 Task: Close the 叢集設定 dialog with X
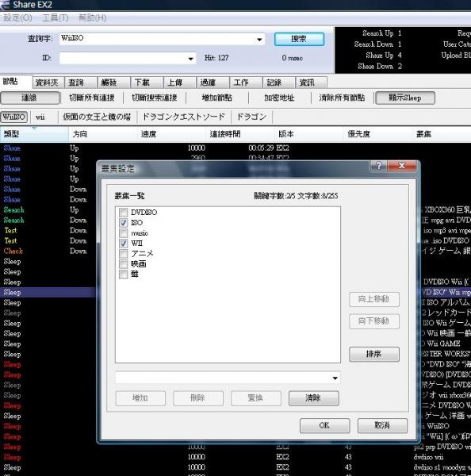tap(401, 166)
